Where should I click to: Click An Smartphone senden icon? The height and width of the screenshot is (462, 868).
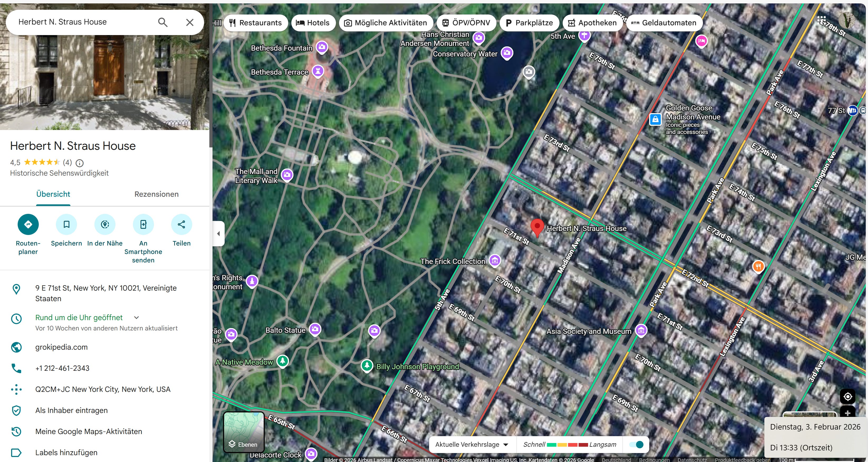click(x=143, y=224)
